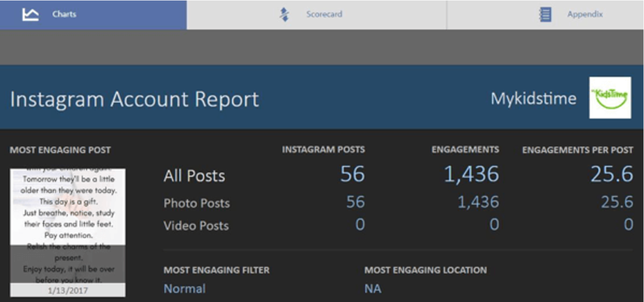Click the NA location value
The width and height of the screenshot is (644, 302).
pyautogui.click(x=372, y=289)
